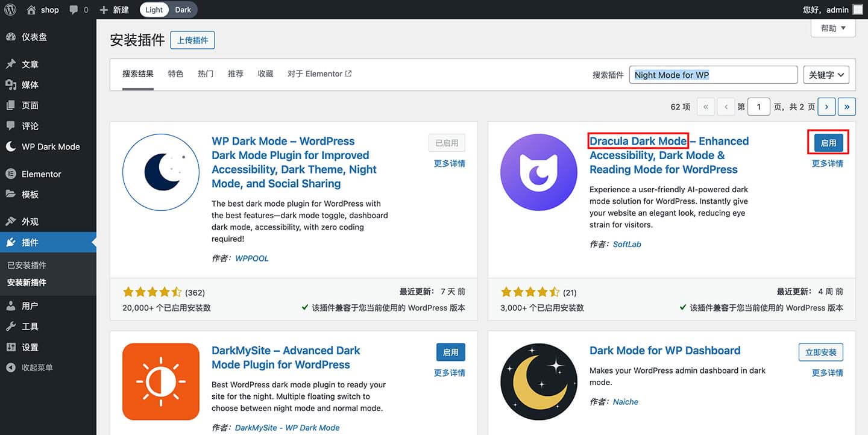
Task: Activate DarkMySite with 启用 button
Action: (451, 352)
